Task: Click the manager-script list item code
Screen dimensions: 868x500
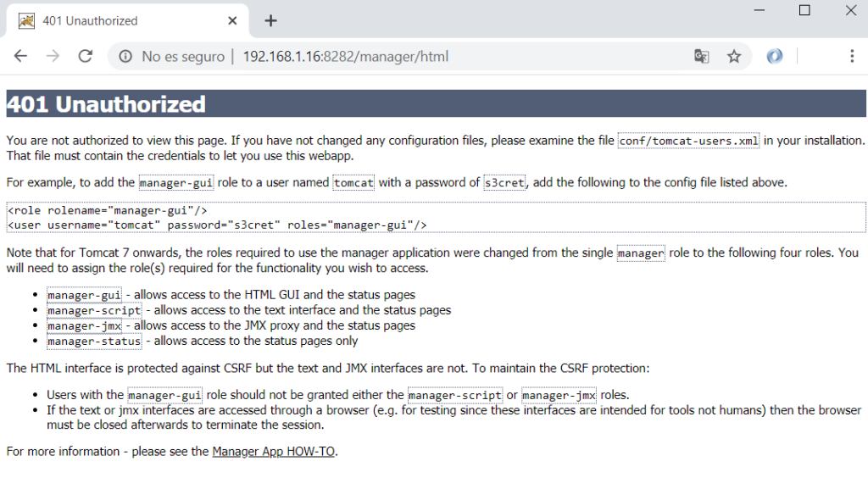Action: [x=94, y=311]
